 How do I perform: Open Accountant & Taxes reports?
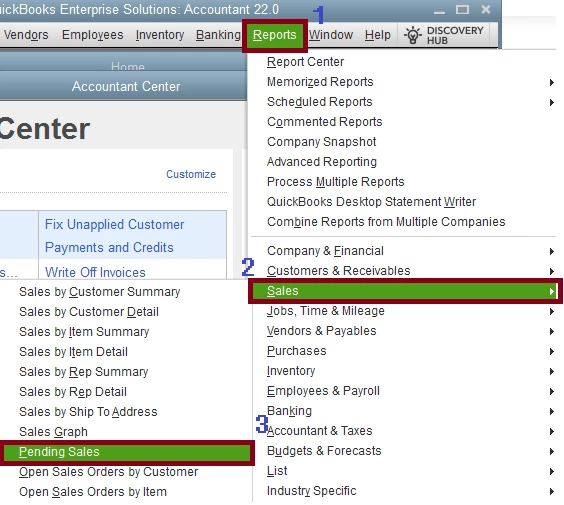[x=319, y=431]
